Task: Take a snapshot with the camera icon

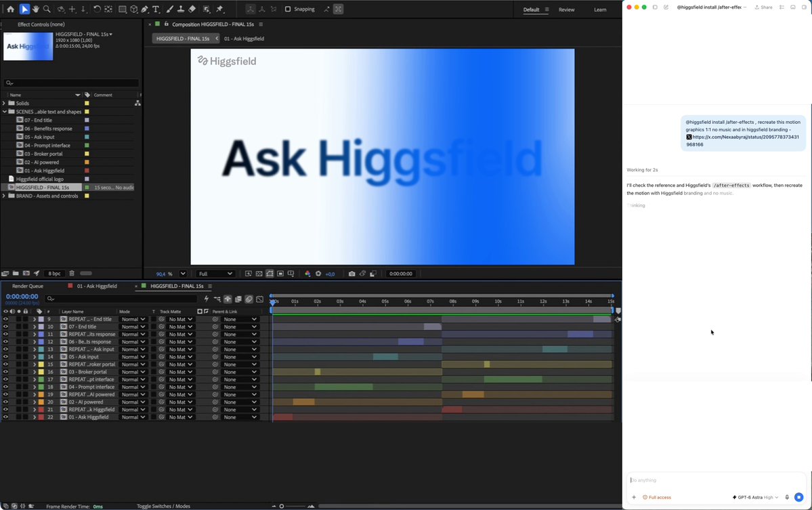Action: coord(351,274)
